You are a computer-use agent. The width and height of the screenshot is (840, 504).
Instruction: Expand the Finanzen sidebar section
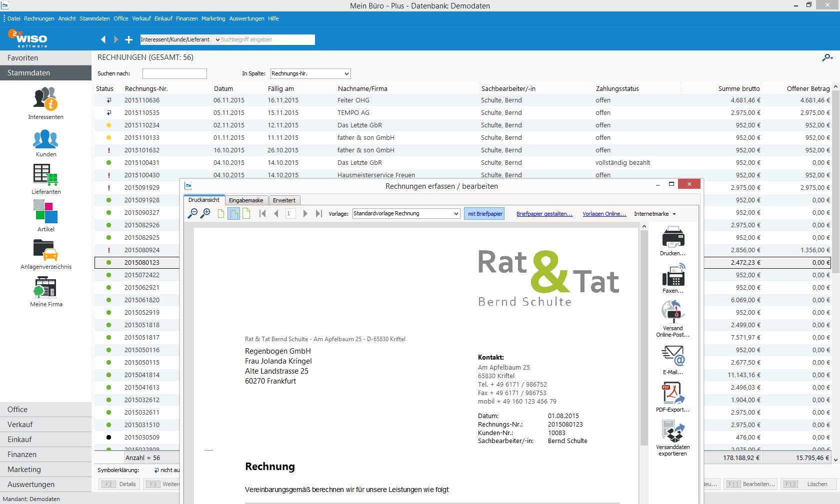tap(22, 455)
